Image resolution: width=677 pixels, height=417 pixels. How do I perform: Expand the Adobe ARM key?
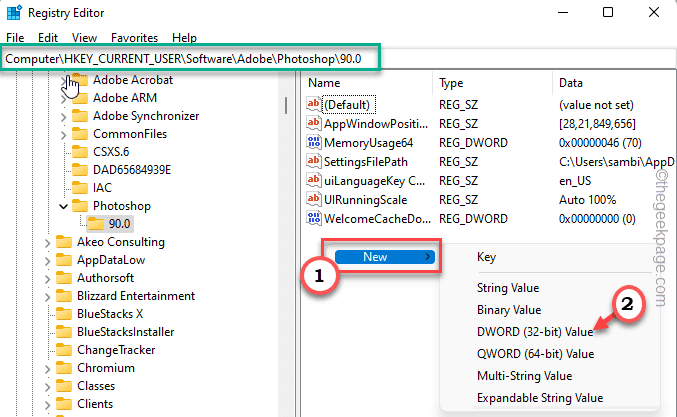click(63, 99)
